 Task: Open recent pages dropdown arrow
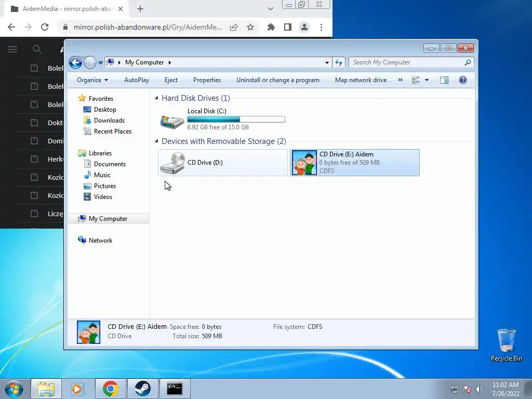coord(100,63)
